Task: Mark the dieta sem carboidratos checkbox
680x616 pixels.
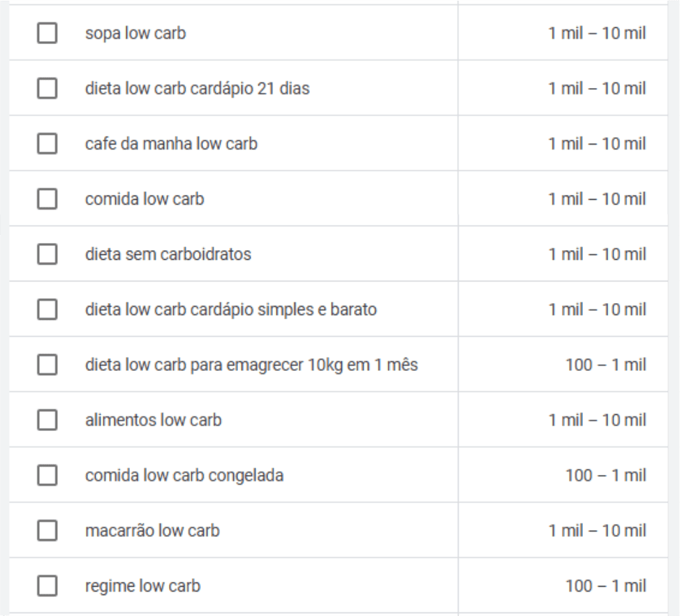Action: 47,254
